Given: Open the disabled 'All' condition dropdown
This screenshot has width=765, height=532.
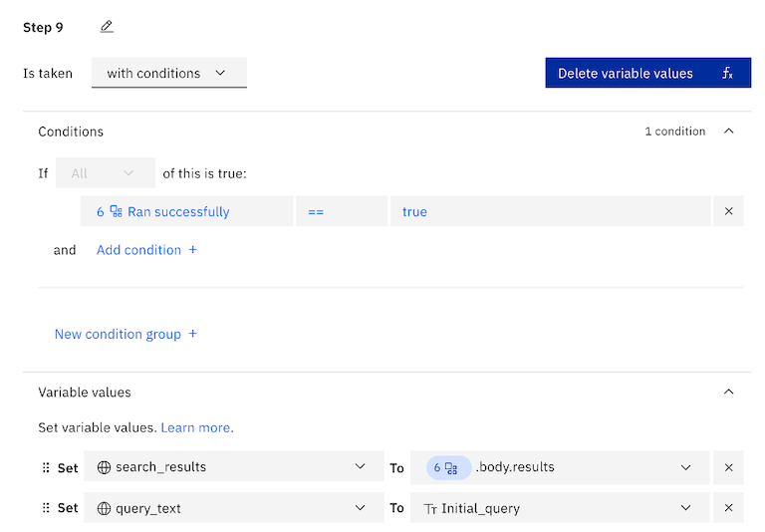Looking at the screenshot, I should click(x=105, y=173).
